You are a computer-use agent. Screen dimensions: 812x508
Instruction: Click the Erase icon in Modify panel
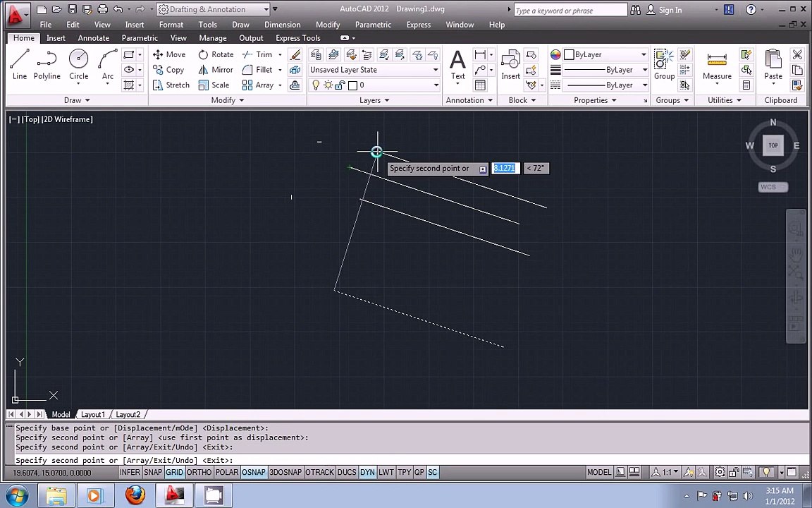pos(295,54)
